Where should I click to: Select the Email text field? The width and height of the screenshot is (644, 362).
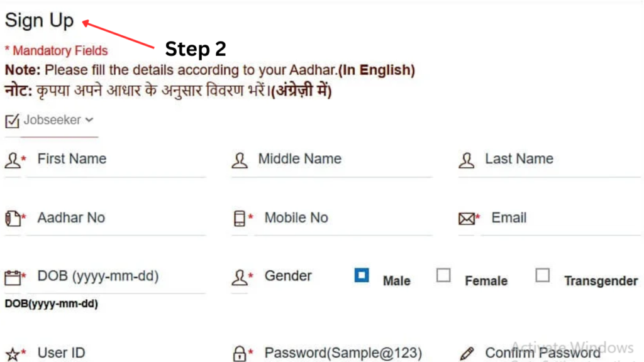[560, 219]
